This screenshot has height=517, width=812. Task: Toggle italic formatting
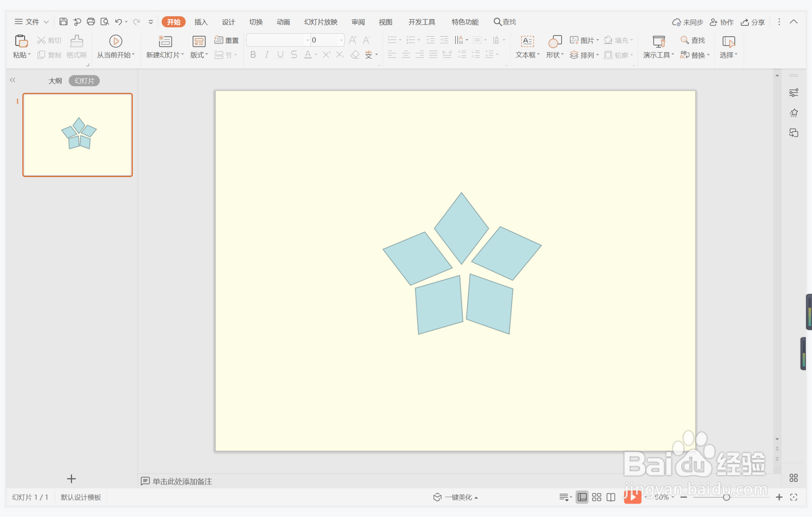pos(267,55)
